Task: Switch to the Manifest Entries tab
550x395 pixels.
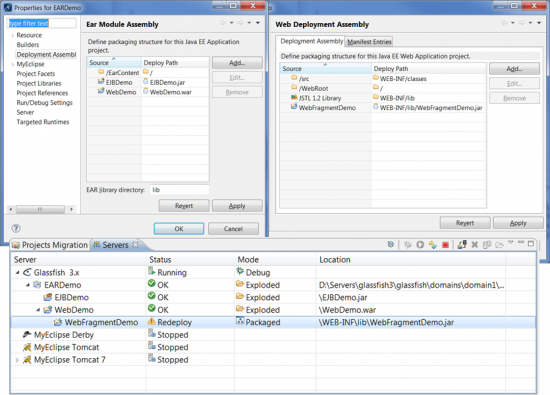Action: 369,42
